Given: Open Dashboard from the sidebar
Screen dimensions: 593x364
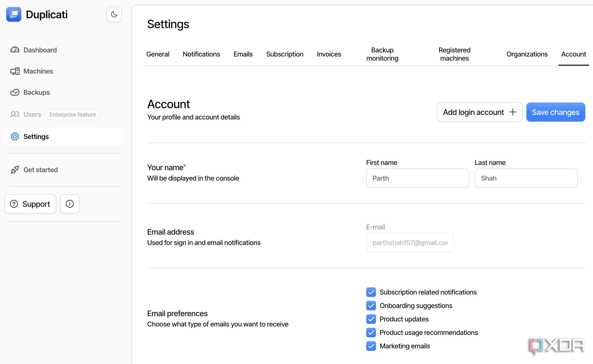Looking at the screenshot, I should [x=40, y=50].
